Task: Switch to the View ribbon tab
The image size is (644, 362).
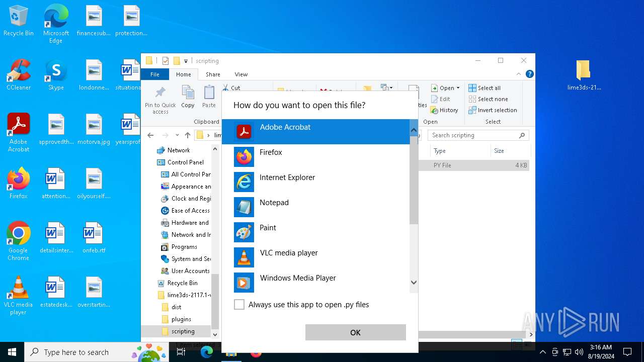Action: click(241, 74)
